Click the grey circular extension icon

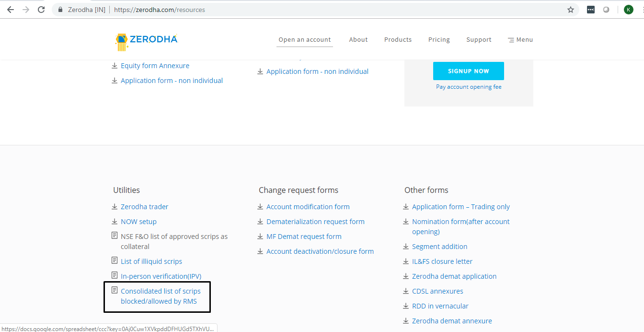[606, 10]
